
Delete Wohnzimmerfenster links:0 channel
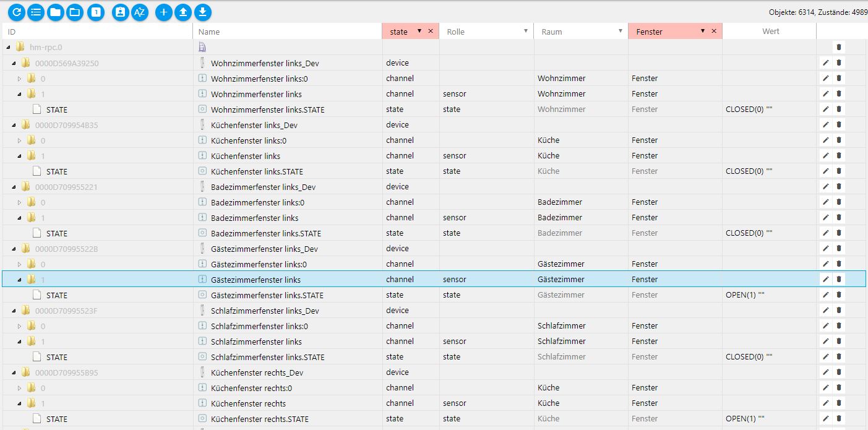click(839, 78)
